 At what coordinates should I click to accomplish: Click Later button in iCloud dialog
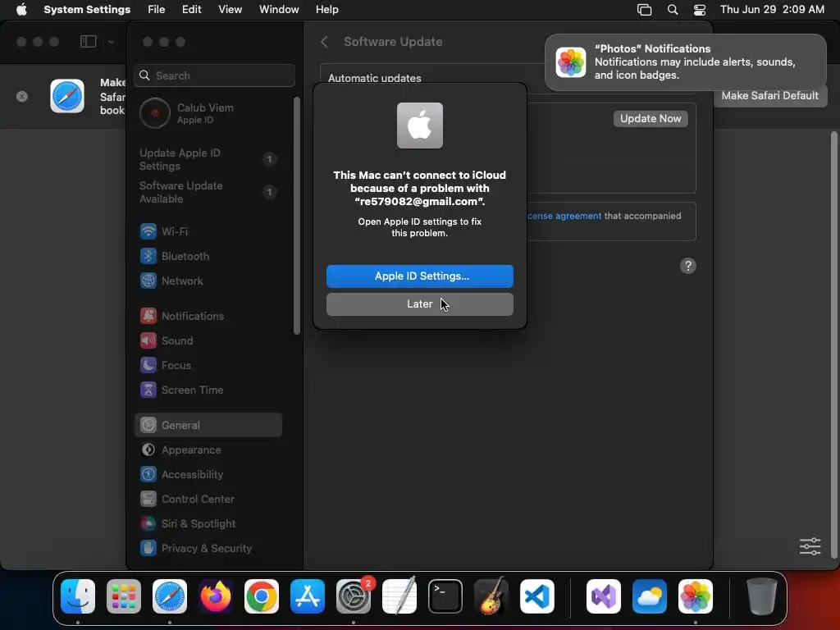pos(419,304)
